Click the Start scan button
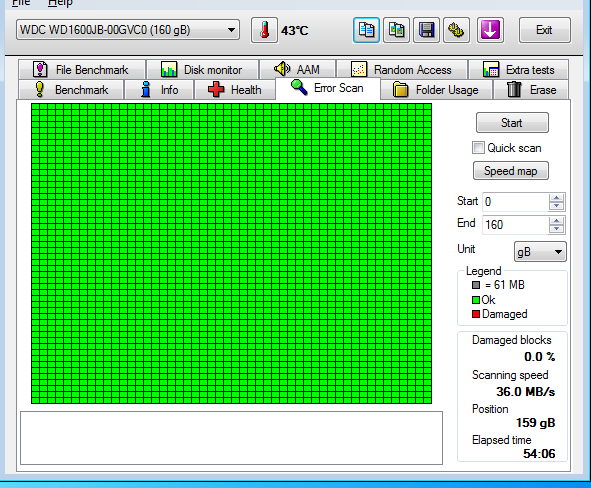Viewport: 591px width, 488px height. coord(512,122)
